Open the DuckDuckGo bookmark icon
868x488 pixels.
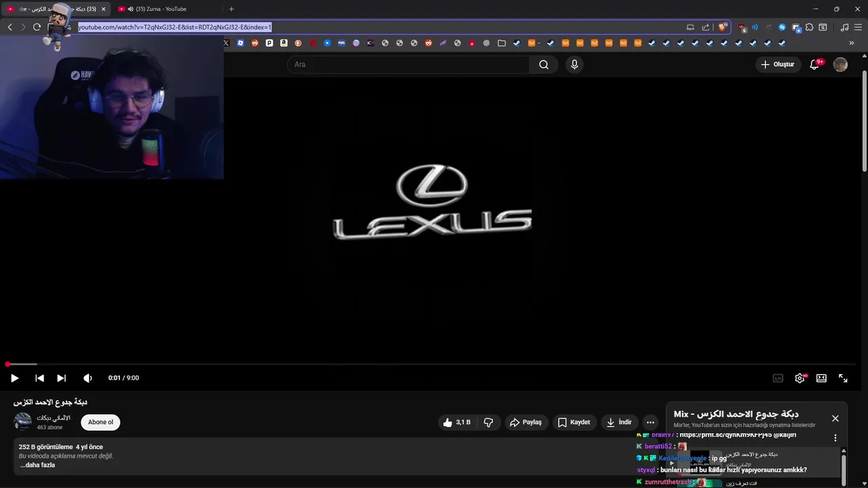[x=298, y=43]
